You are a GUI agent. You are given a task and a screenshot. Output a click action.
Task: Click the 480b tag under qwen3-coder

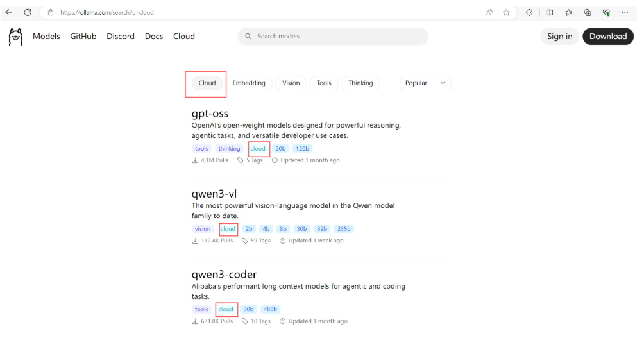click(270, 309)
